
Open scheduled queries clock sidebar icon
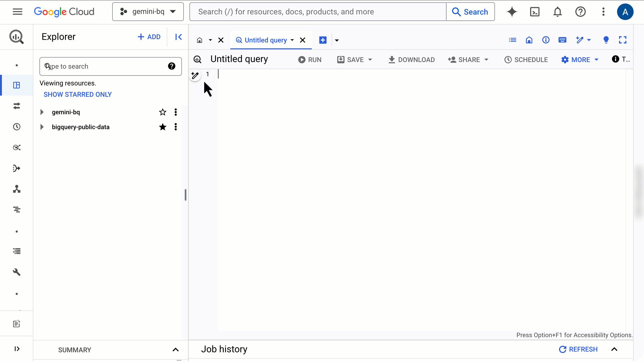coord(17,127)
